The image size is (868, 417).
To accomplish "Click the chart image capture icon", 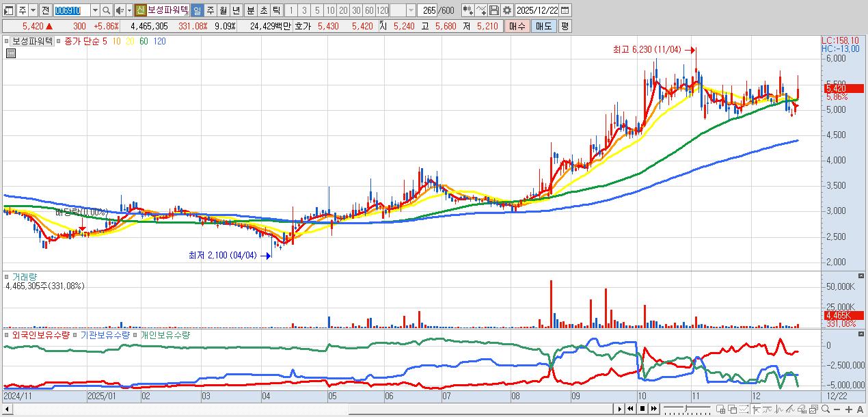I will (x=814, y=409).
